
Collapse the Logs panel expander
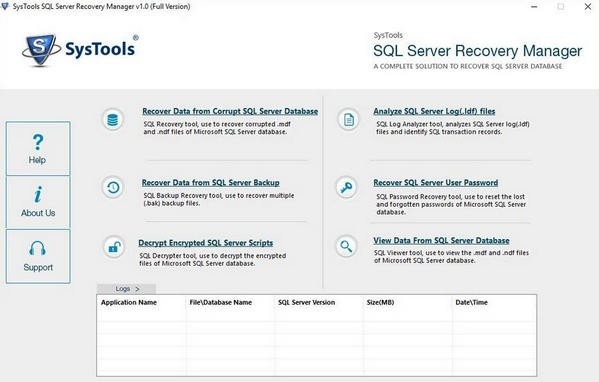(x=126, y=289)
